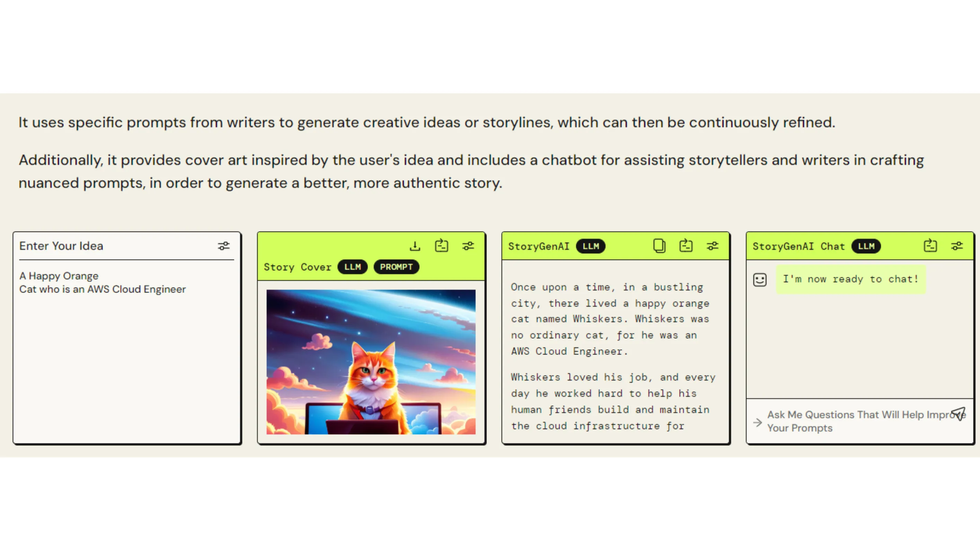Toggle the LLM badge on Story Cover
This screenshot has width=980, height=551.
352,266
